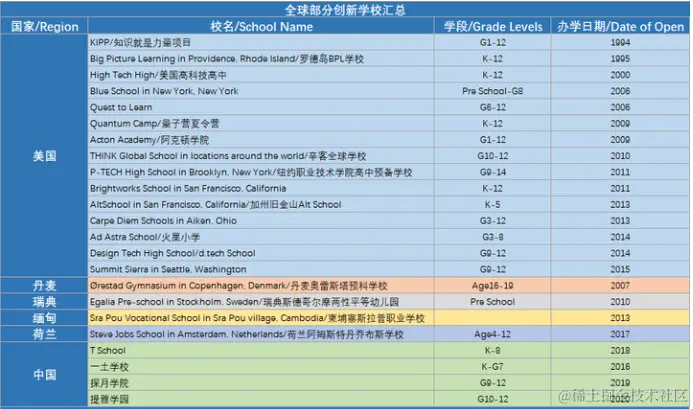Image resolution: width=693 pixels, height=409 pixels.
Task: Select the K-G7 grade level cell
Action: (493, 367)
